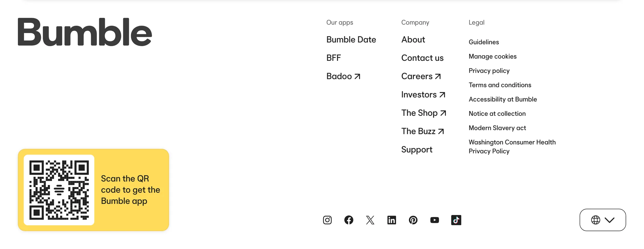Click Manage cookies in Legal

tap(493, 56)
